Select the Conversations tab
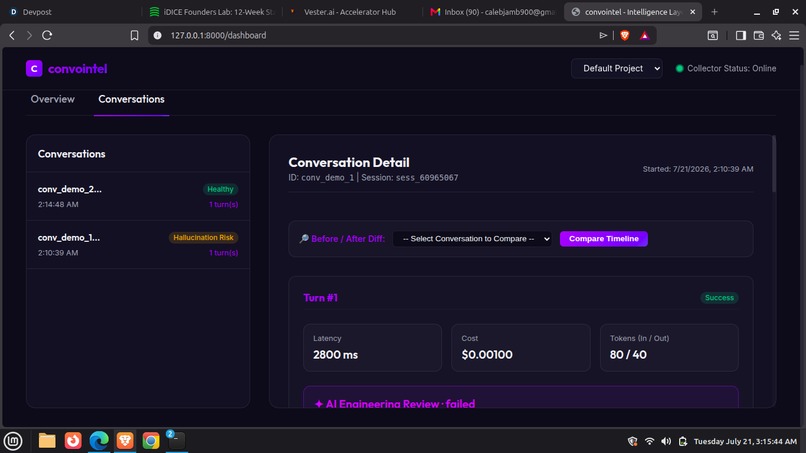This screenshot has height=453, width=806. pyautogui.click(x=131, y=99)
